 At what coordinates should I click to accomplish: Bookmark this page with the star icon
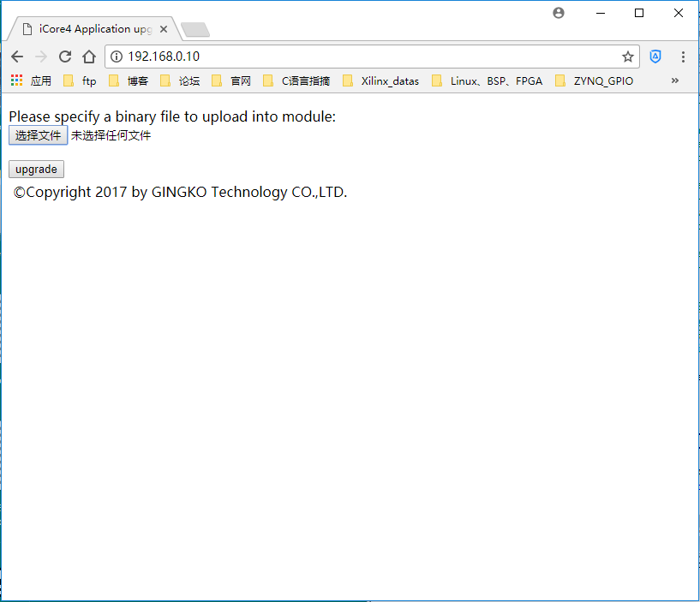click(628, 57)
